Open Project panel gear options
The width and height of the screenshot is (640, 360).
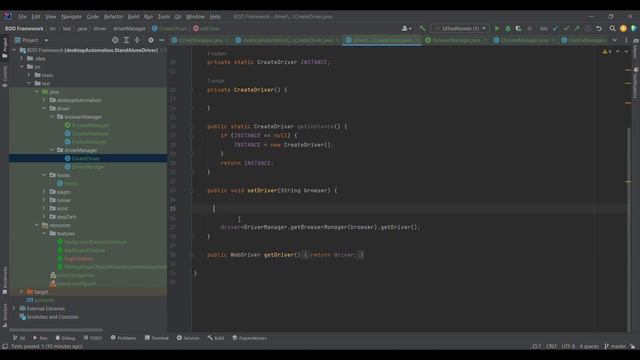[x=151, y=40]
